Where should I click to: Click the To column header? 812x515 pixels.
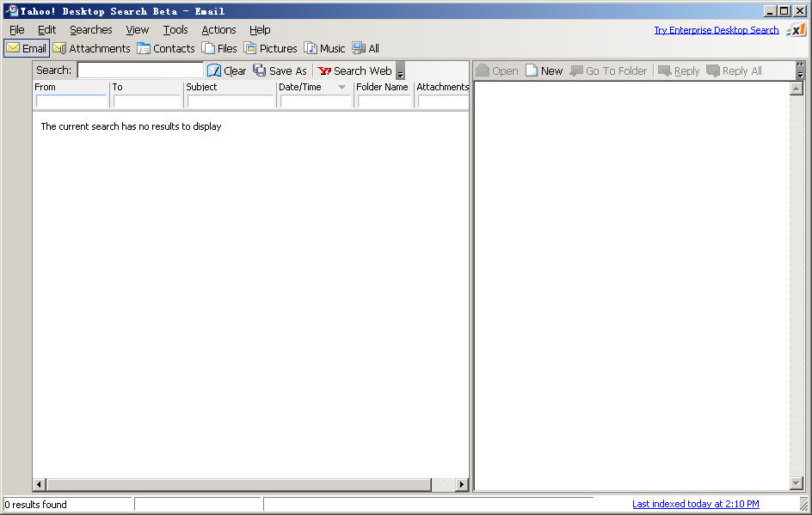click(118, 87)
